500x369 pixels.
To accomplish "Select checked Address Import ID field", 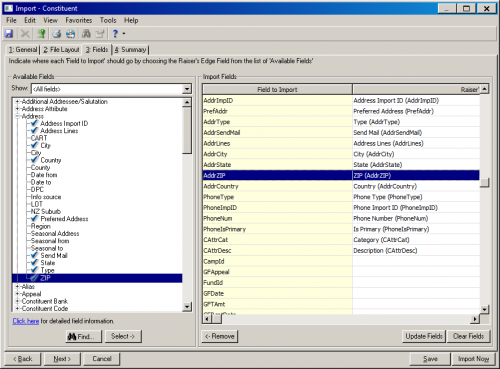I will (x=64, y=123).
